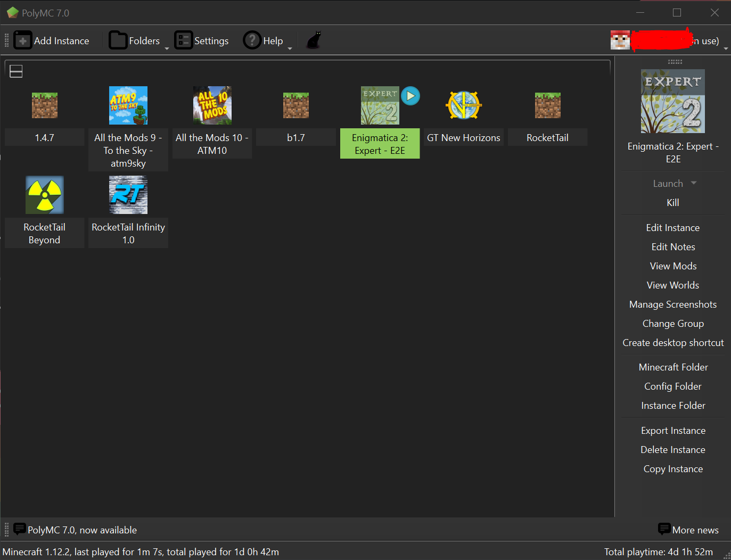Click Export Instance
The height and width of the screenshot is (560, 731).
673,431
